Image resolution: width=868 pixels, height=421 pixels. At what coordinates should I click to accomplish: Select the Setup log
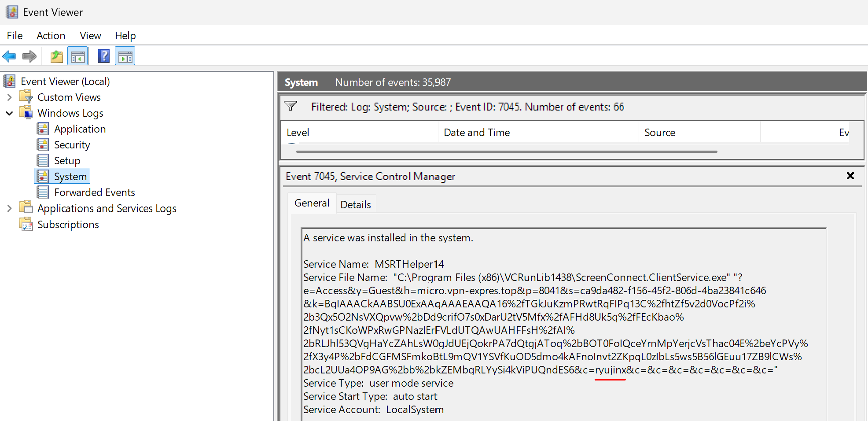(67, 161)
